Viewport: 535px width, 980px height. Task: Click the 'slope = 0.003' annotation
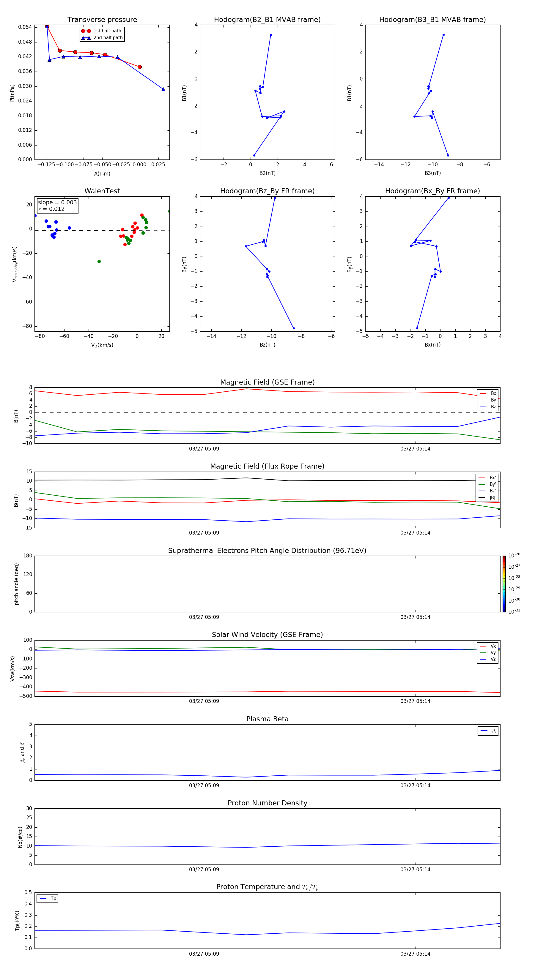click(x=57, y=203)
